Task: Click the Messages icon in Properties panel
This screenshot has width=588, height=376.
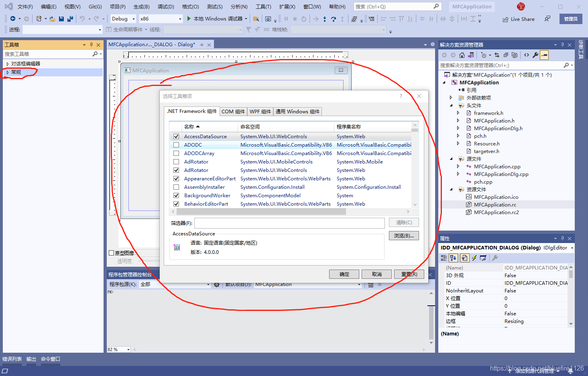Action: coord(483,258)
